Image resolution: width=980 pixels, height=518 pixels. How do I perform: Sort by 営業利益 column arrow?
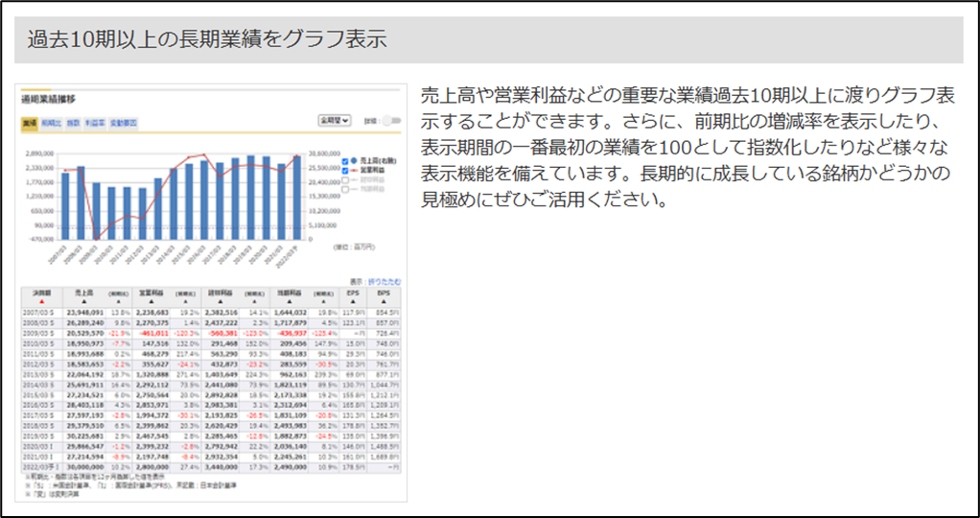tap(152, 300)
